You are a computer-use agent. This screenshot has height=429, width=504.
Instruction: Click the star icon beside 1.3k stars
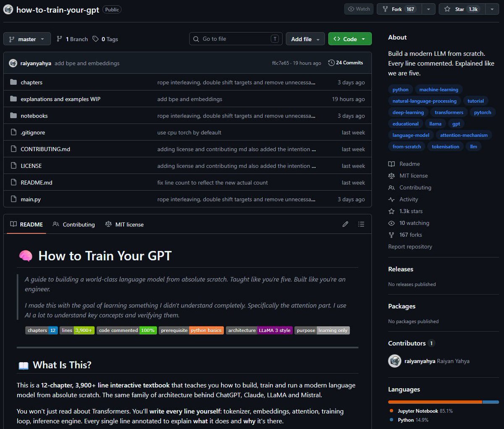391,211
